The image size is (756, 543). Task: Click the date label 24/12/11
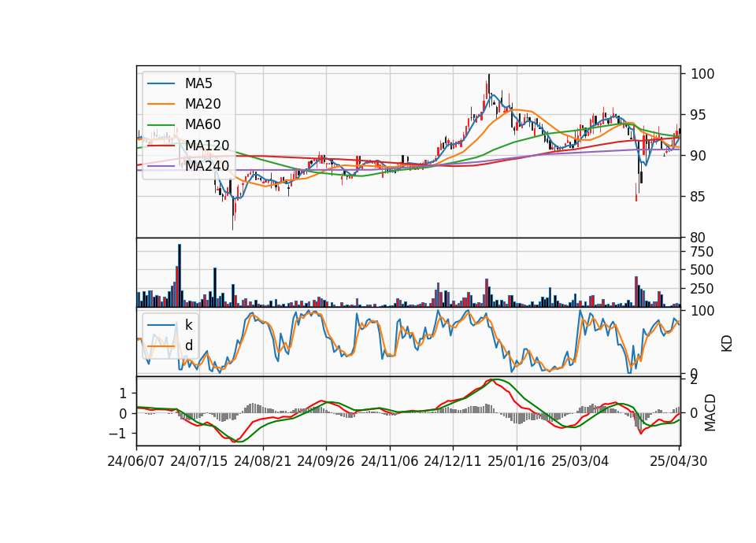[453, 461]
